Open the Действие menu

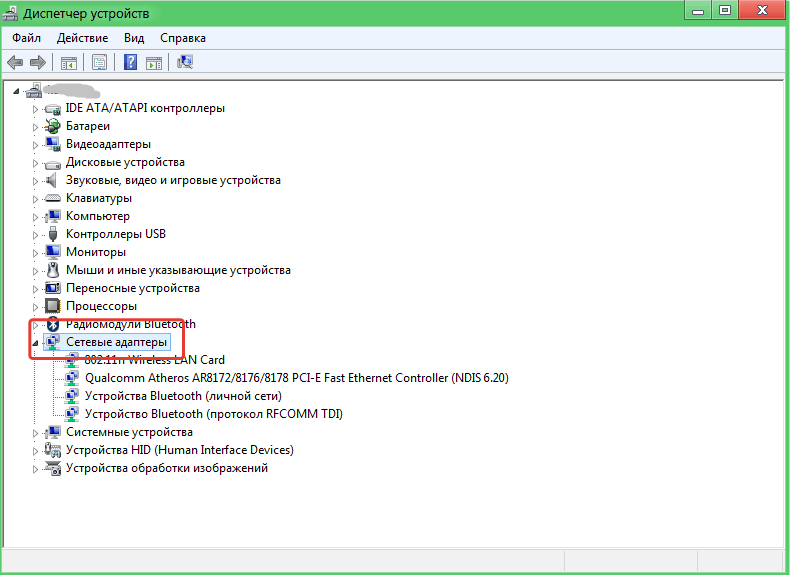click(82, 38)
